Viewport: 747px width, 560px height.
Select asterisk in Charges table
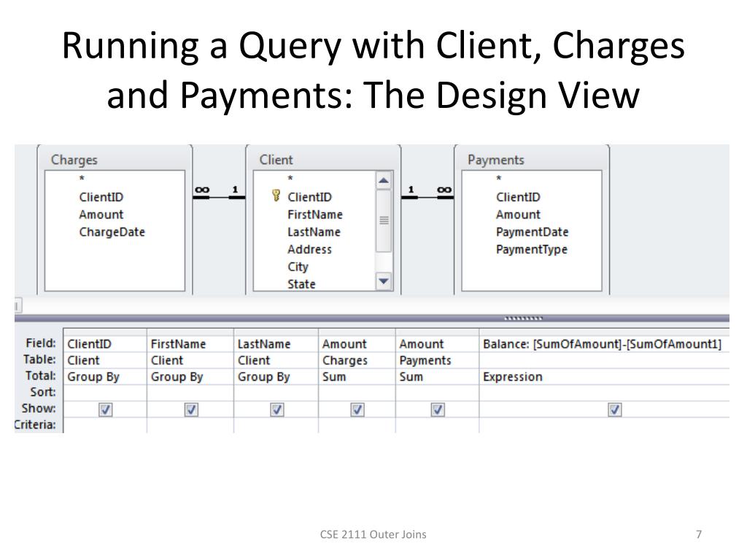82,179
